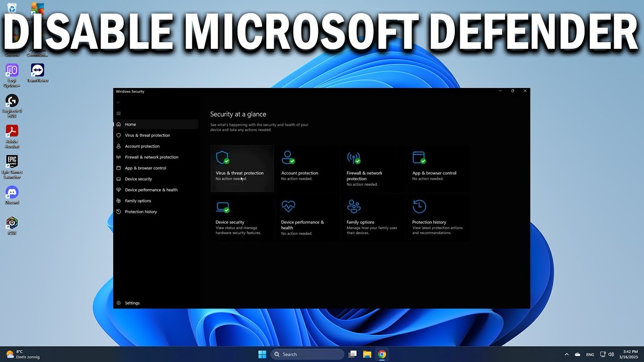Open File Explorer from the taskbar
Screen dimensions: 644x362
(x=367, y=354)
